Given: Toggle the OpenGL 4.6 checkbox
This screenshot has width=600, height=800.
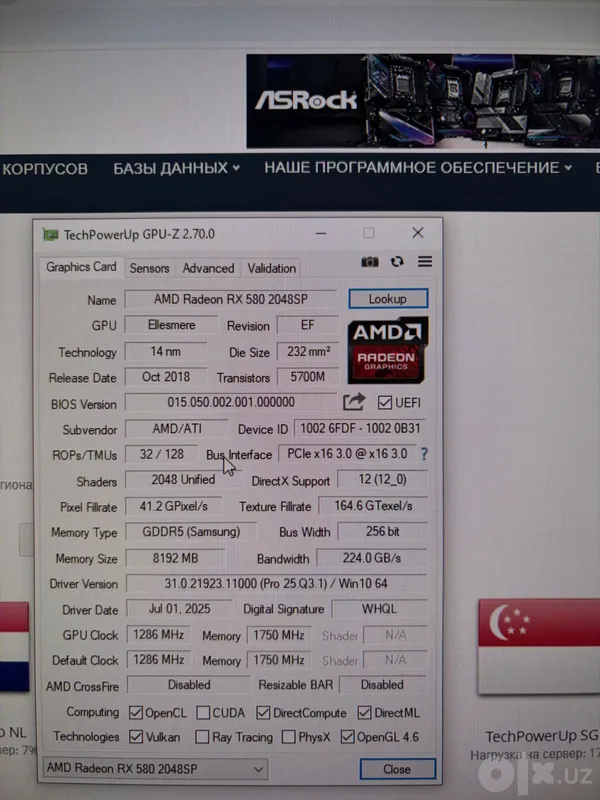Looking at the screenshot, I should click(347, 737).
